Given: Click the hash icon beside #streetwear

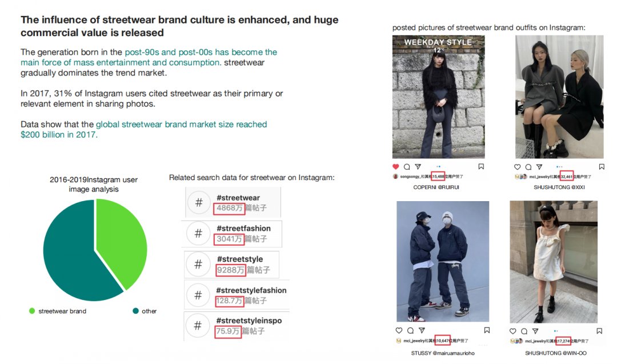Looking at the screenshot, I should tap(199, 203).
